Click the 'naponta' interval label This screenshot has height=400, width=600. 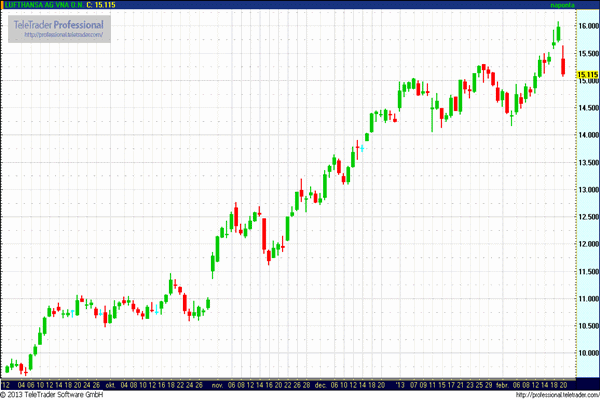(582, 5)
